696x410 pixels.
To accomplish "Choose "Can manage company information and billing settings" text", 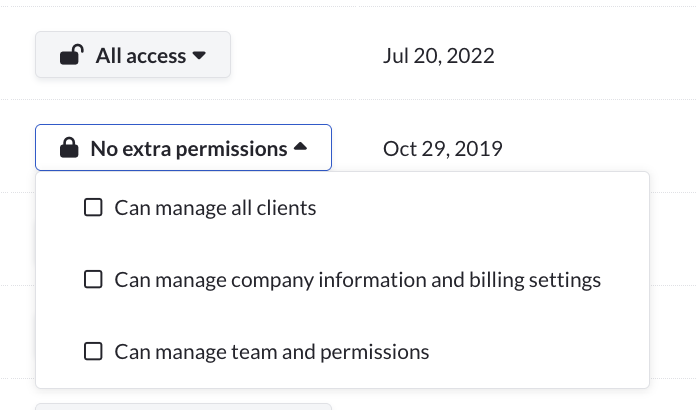I will click(x=357, y=280).
